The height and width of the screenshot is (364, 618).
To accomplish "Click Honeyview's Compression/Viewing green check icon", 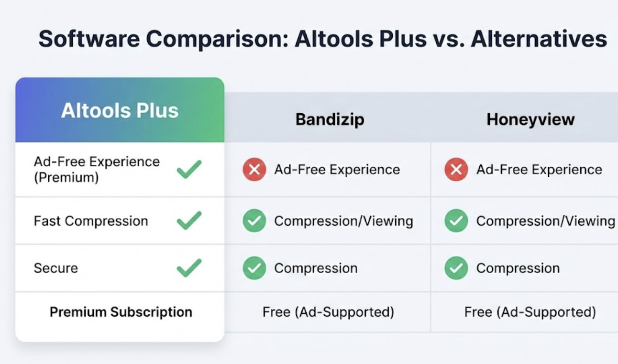I will click(456, 221).
